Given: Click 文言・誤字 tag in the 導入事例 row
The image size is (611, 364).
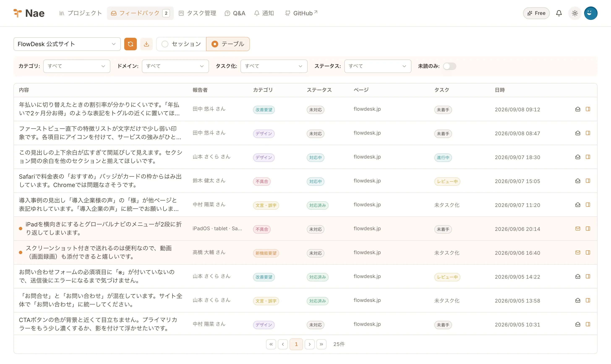Looking at the screenshot, I should click(x=266, y=205).
